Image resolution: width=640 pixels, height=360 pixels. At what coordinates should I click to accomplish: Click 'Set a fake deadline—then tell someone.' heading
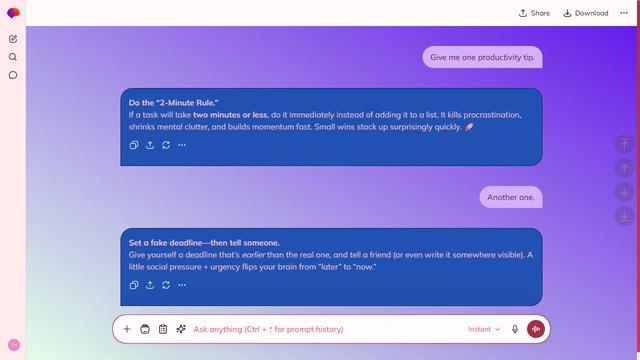204,243
